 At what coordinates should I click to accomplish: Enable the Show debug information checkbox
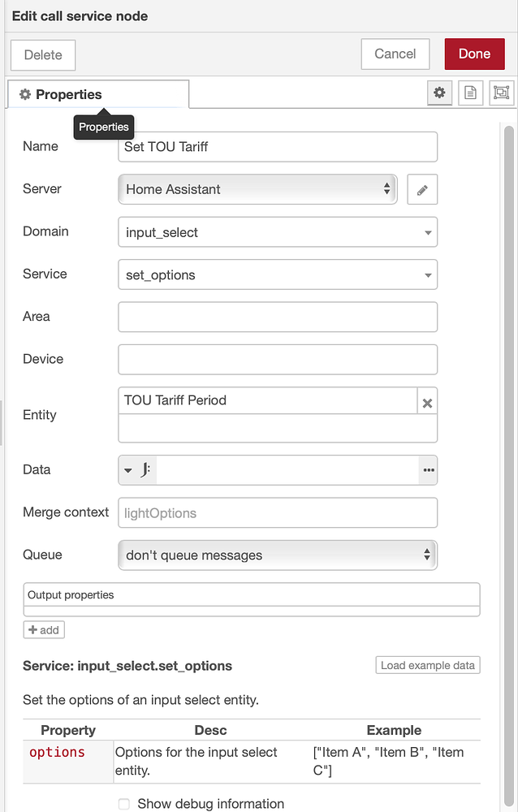point(123,804)
